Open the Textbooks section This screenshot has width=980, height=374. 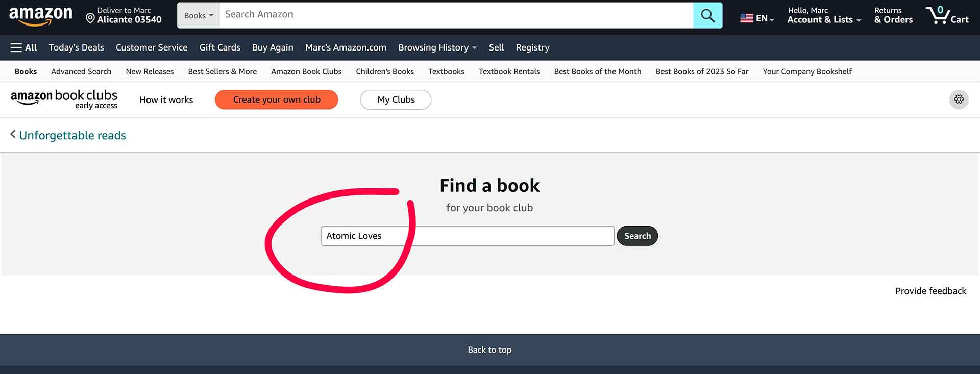[446, 71]
